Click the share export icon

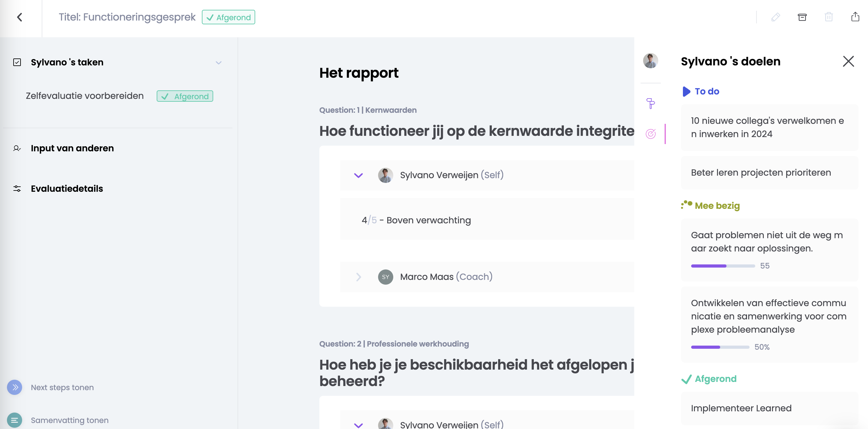coord(855,17)
